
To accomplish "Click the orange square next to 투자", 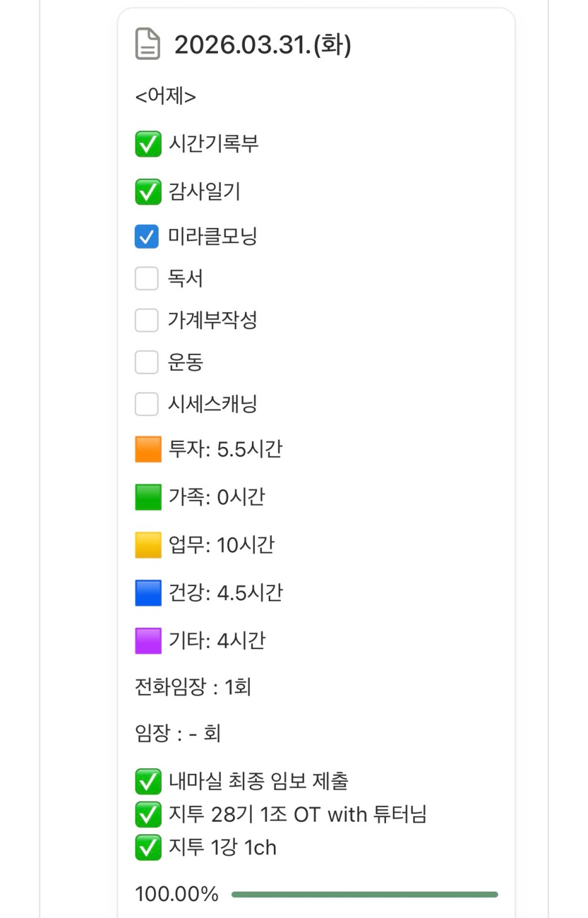I will click(148, 450).
